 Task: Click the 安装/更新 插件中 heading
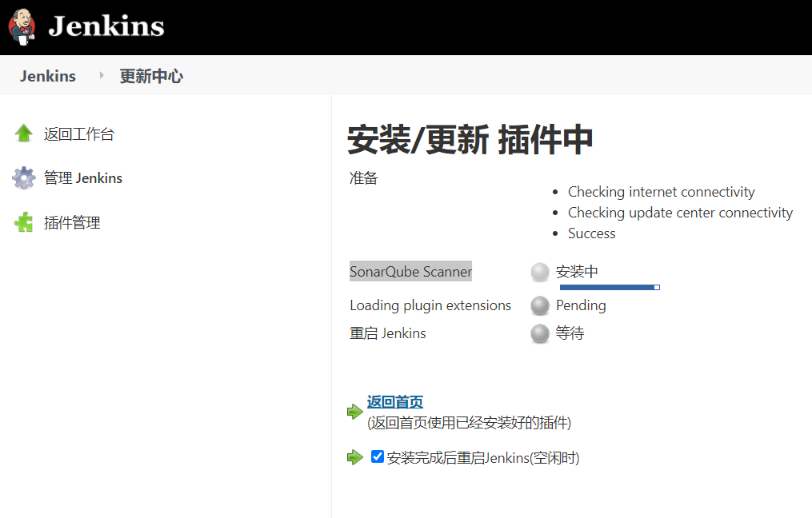470,140
